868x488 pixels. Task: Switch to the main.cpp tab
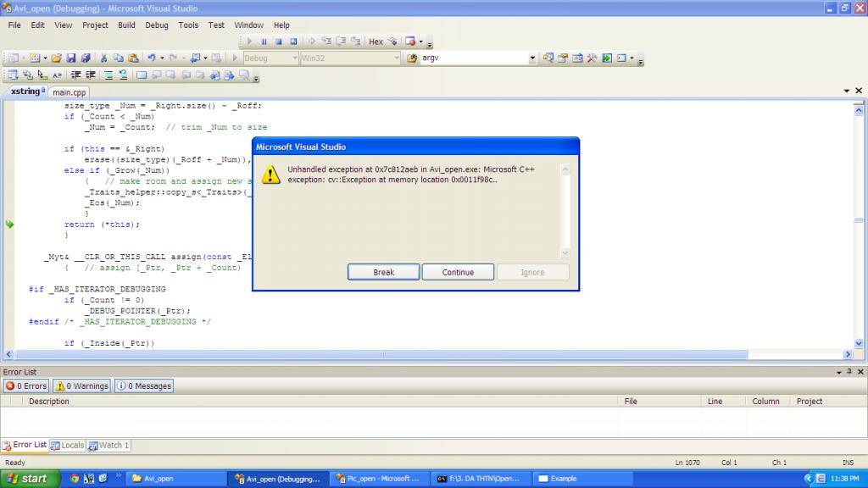coord(70,92)
